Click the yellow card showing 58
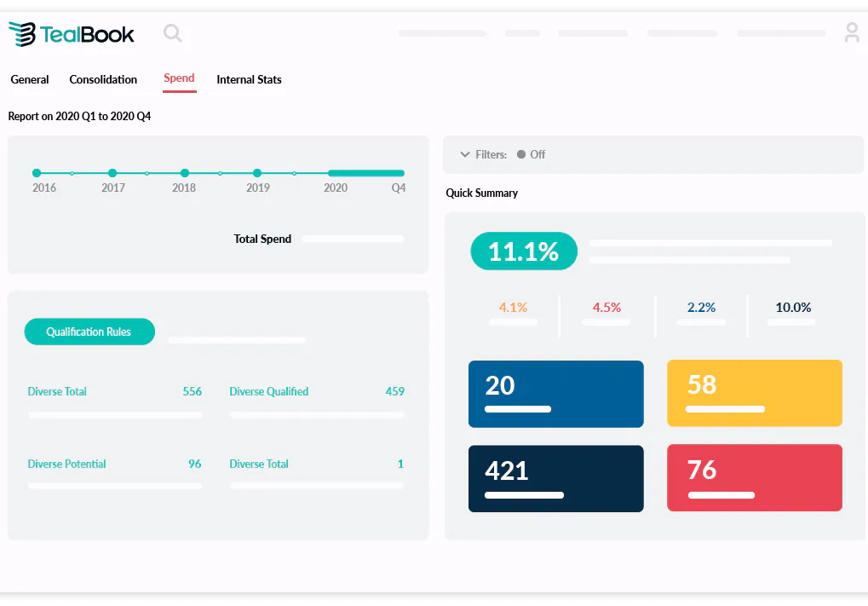 [x=754, y=393]
